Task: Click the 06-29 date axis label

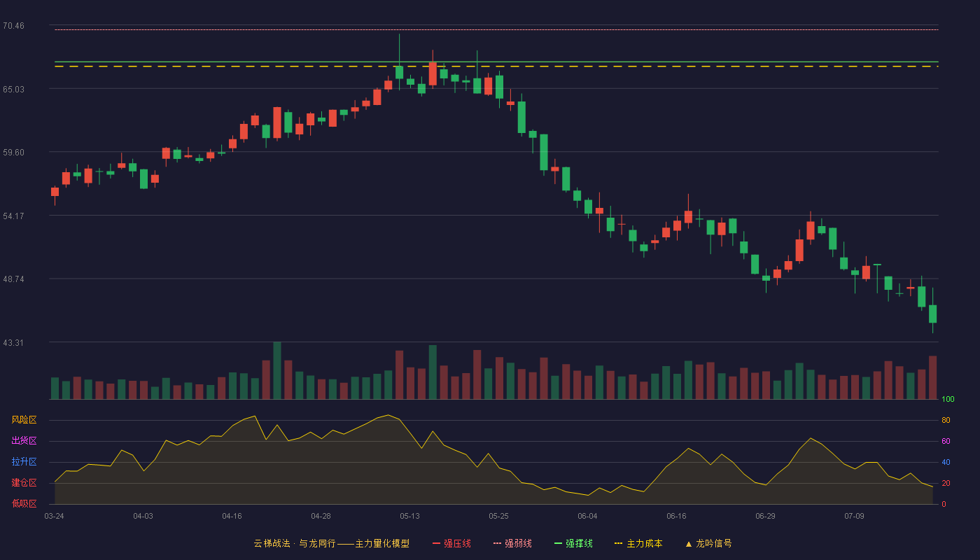Action: (x=765, y=516)
